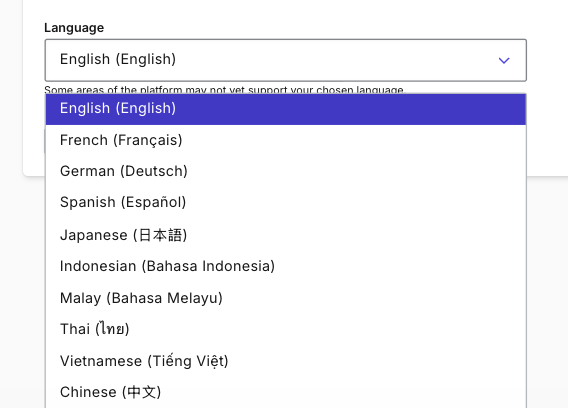Viewport: 568px width, 408px height.
Task: Choose Indonesian (Bahasa Indonesia)
Action: (285, 266)
